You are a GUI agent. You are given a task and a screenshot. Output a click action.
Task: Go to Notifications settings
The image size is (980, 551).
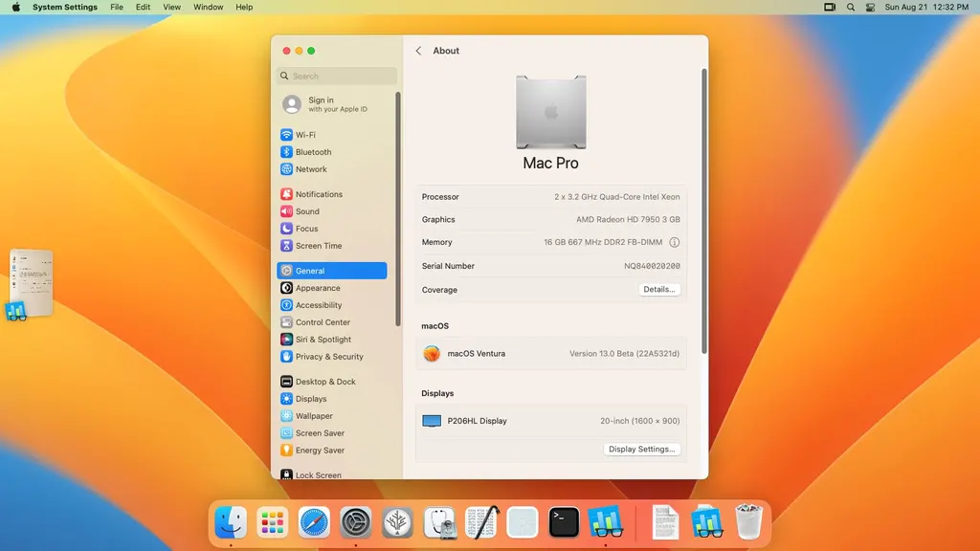coord(332,194)
